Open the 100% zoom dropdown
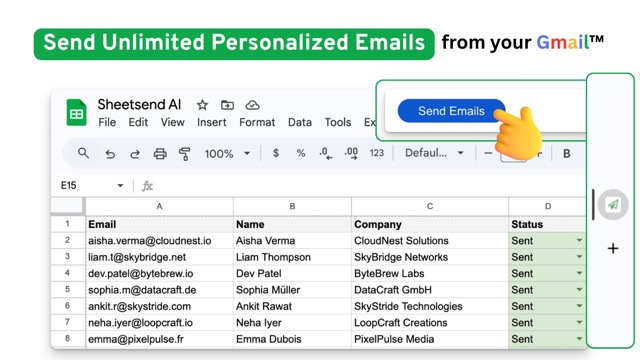 [227, 154]
